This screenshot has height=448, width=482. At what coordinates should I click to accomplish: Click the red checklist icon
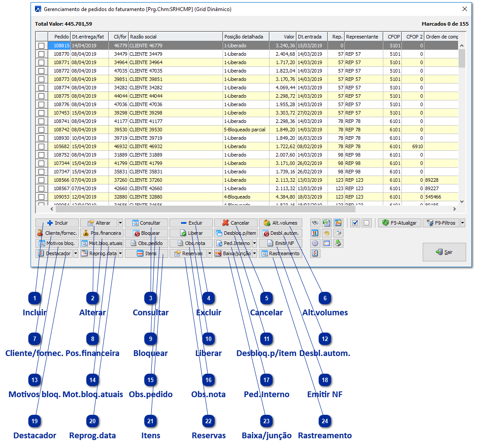[315, 253]
